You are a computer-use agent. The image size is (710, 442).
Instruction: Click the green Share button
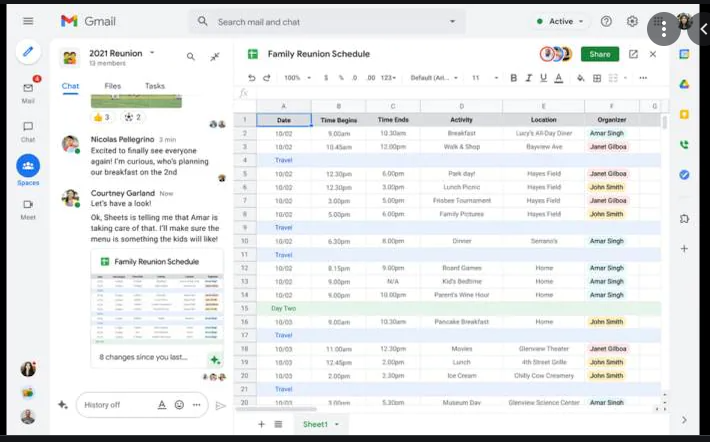[x=599, y=54]
